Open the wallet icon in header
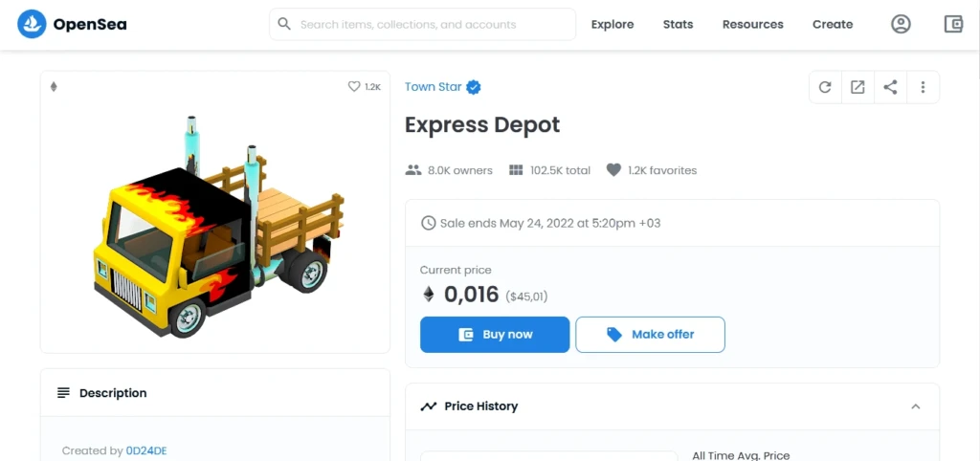This screenshot has height=461, width=980. 953,24
